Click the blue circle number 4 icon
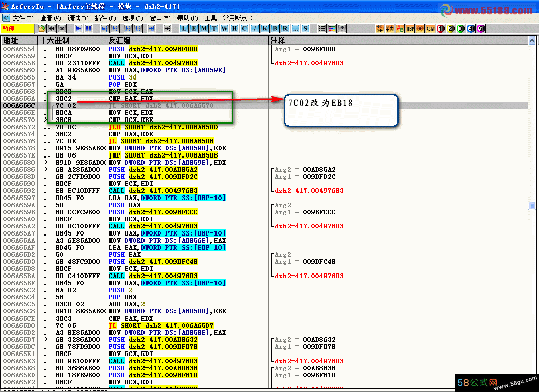The width and height of the screenshot is (539, 392). point(471,29)
